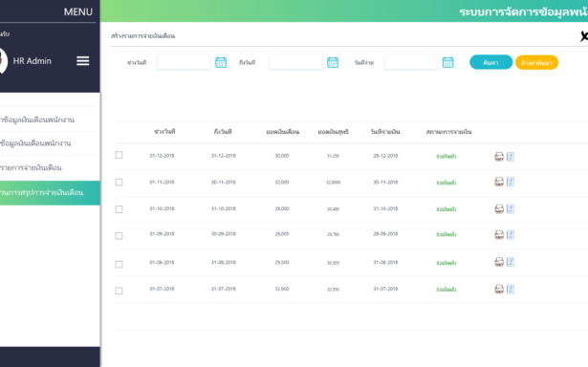Screen dimensions: 588x367
Task: Click the ถึงวันที่ table column header
Action: [223, 132]
